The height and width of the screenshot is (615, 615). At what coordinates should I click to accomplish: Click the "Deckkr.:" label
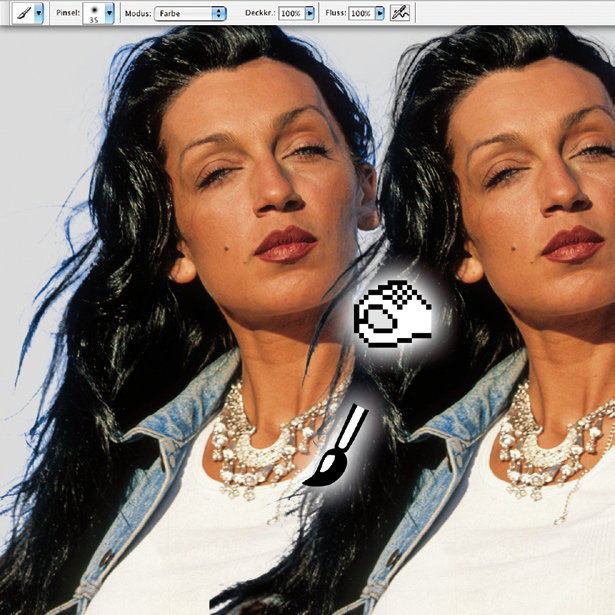pos(260,13)
